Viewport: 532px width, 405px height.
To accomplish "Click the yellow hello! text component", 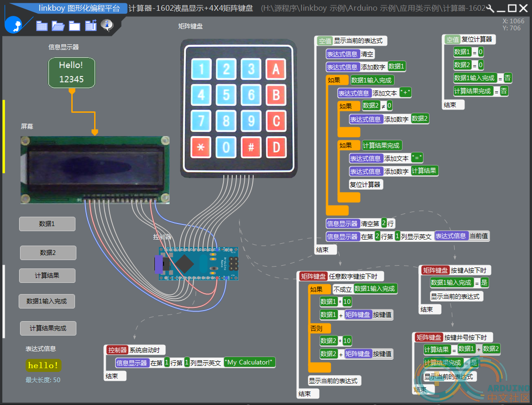I will click(x=43, y=366).
